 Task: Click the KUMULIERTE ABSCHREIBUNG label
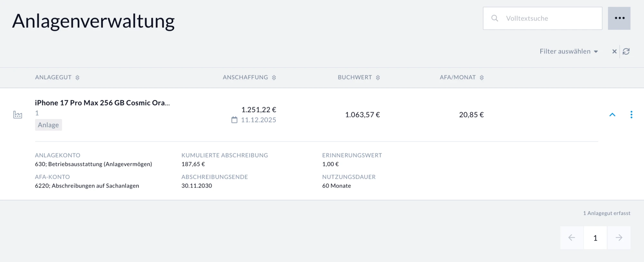[x=225, y=155]
